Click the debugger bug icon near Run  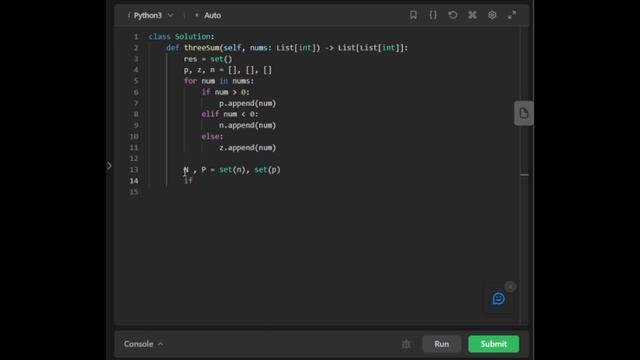[406, 344]
